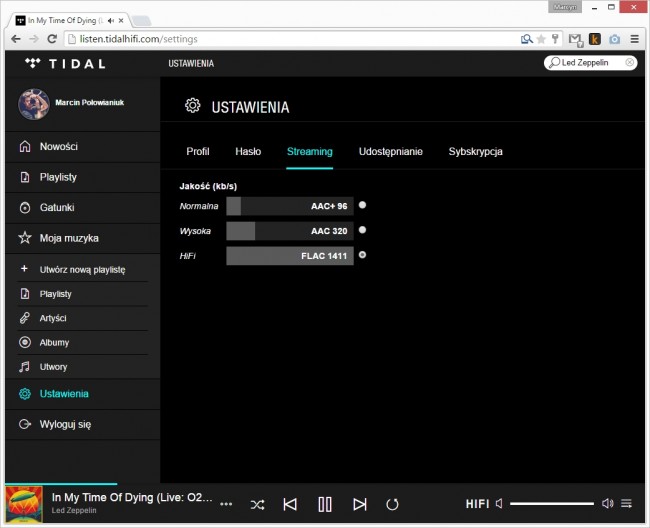Click the FLAC 1411 quality bar
This screenshot has width=650, height=528.
coord(290,256)
